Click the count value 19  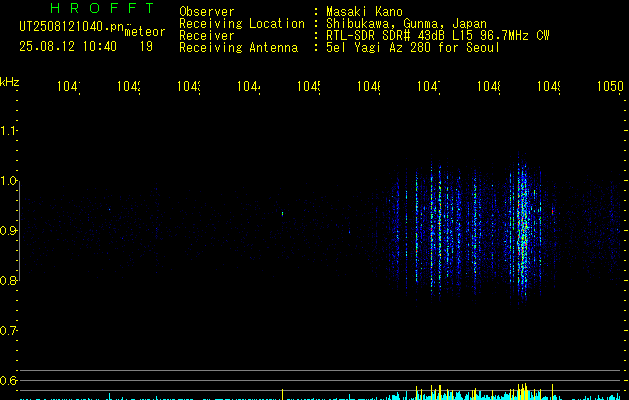tap(146, 46)
